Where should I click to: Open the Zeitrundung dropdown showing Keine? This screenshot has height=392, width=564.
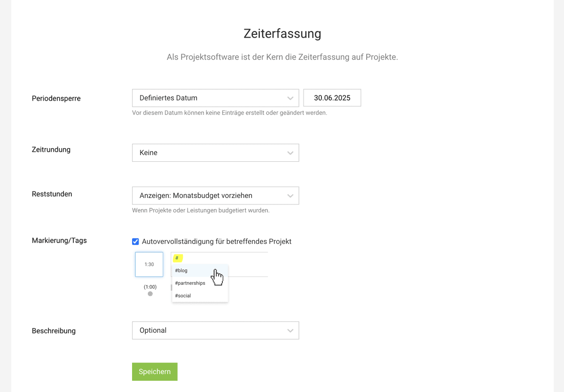215,152
